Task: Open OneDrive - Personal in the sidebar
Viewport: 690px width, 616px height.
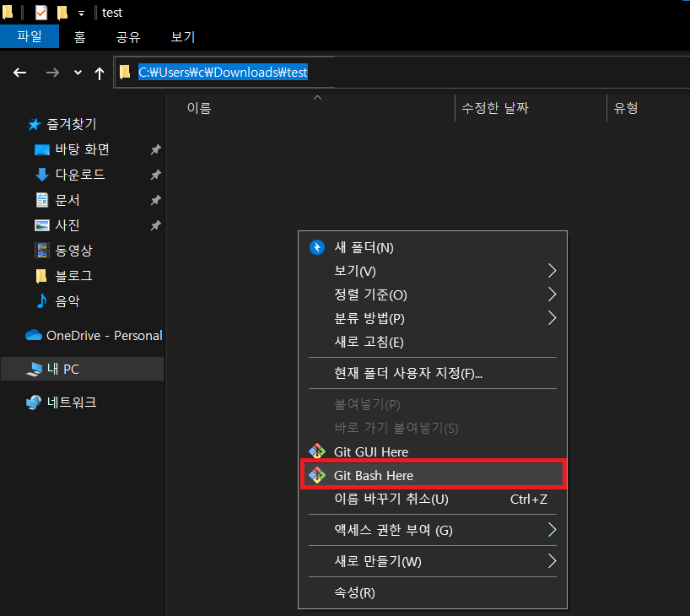Action: coord(105,336)
